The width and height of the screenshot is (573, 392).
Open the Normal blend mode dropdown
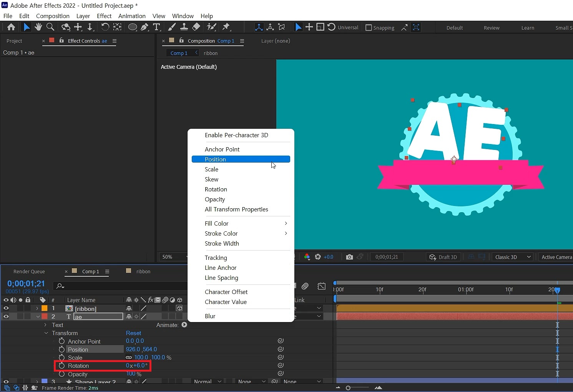coord(208,382)
